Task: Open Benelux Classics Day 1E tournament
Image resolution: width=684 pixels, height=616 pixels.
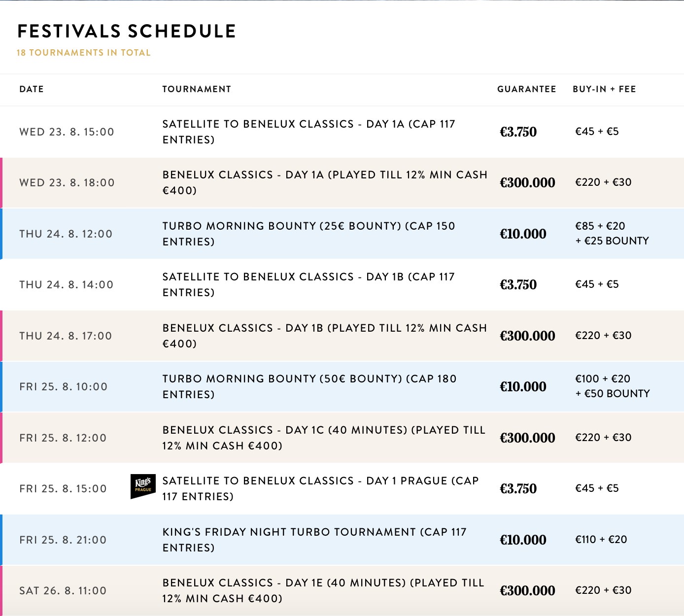Action: point(323,590)
